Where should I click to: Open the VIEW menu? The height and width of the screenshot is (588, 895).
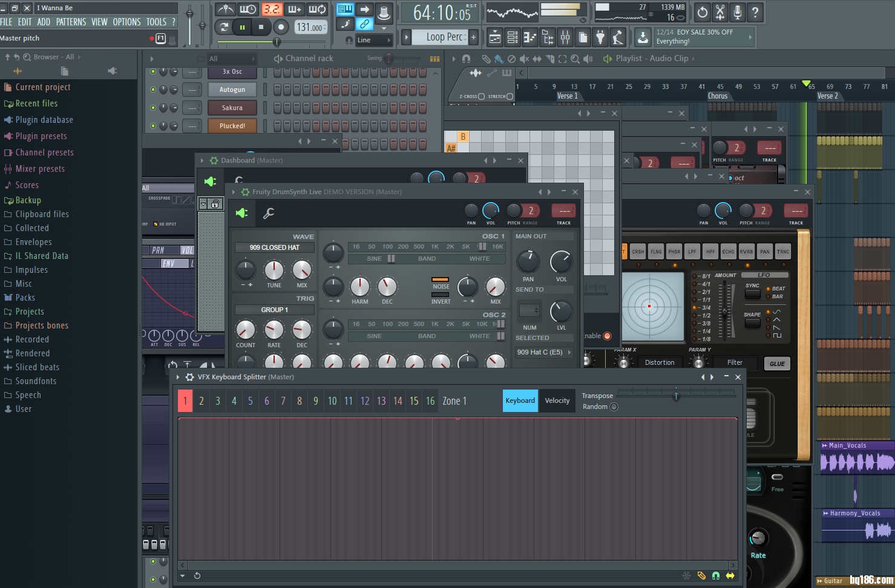click(99, 22)
